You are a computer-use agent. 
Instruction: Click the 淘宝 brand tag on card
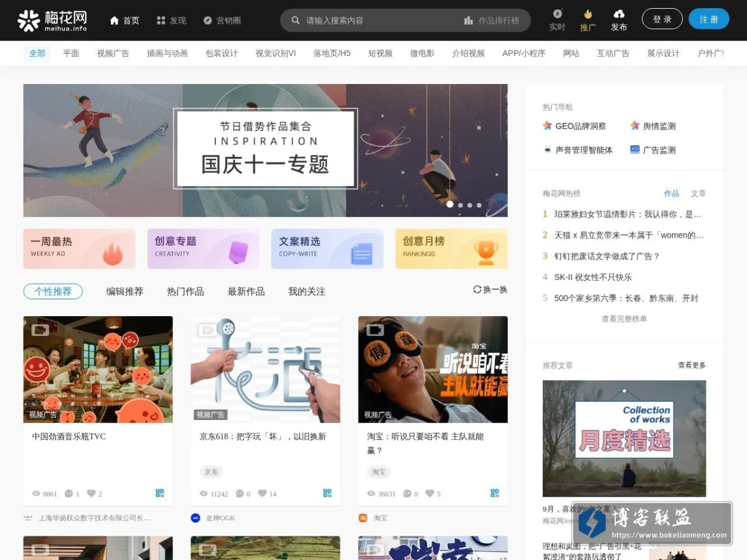(x=378, y=472)
